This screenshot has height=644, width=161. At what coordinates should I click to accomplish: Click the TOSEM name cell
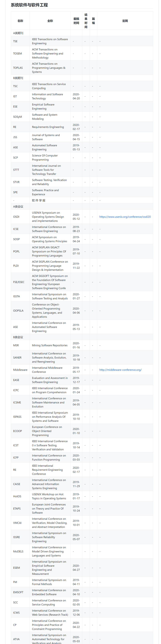tap(17, 53)
